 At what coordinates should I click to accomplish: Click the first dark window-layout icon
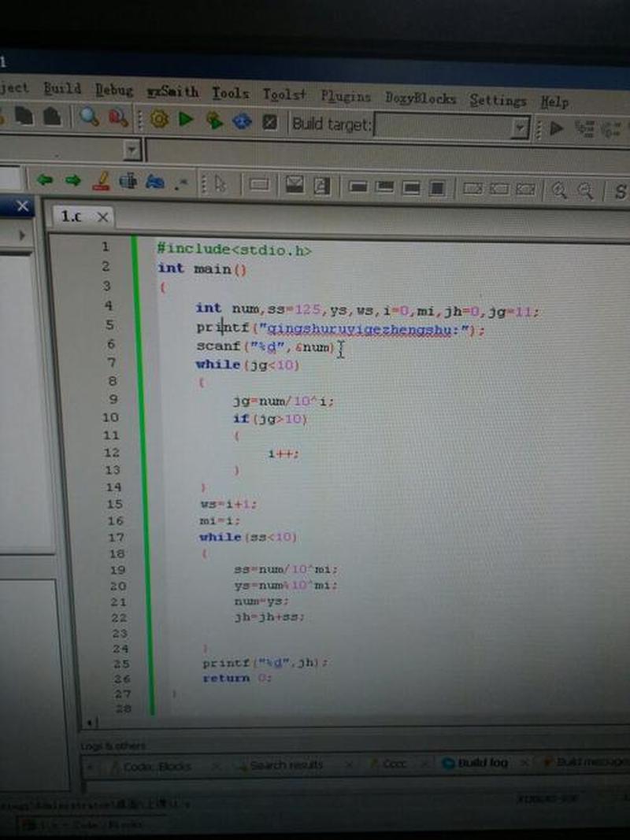point(358,187)
